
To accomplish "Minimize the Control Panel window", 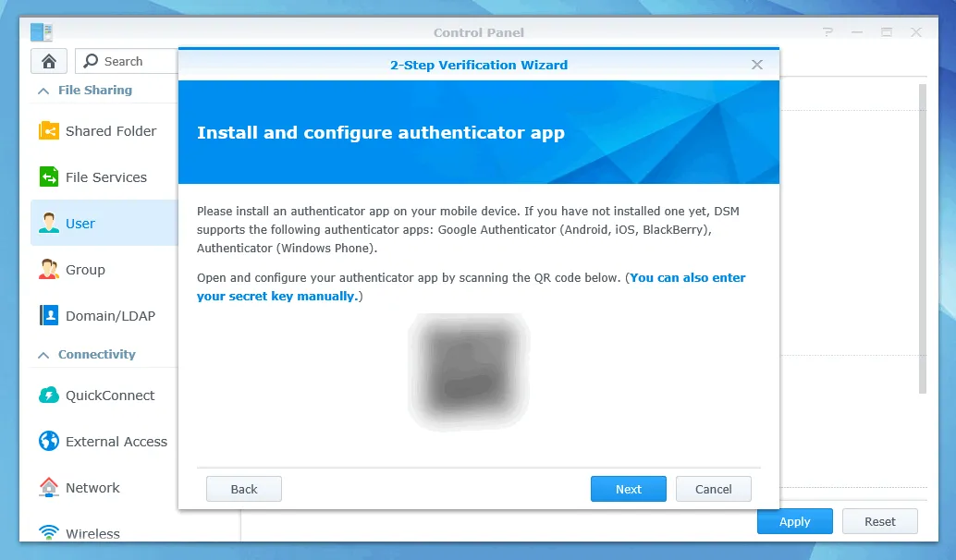I will coord(857,31).
